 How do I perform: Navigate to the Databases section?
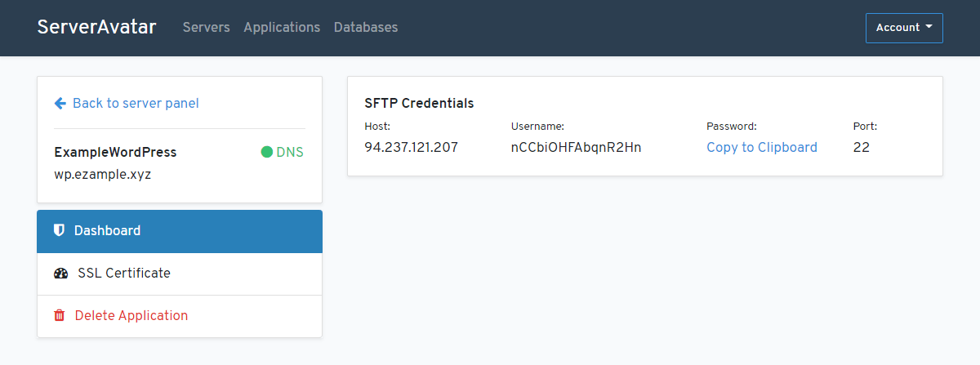(x=366, y=27)
